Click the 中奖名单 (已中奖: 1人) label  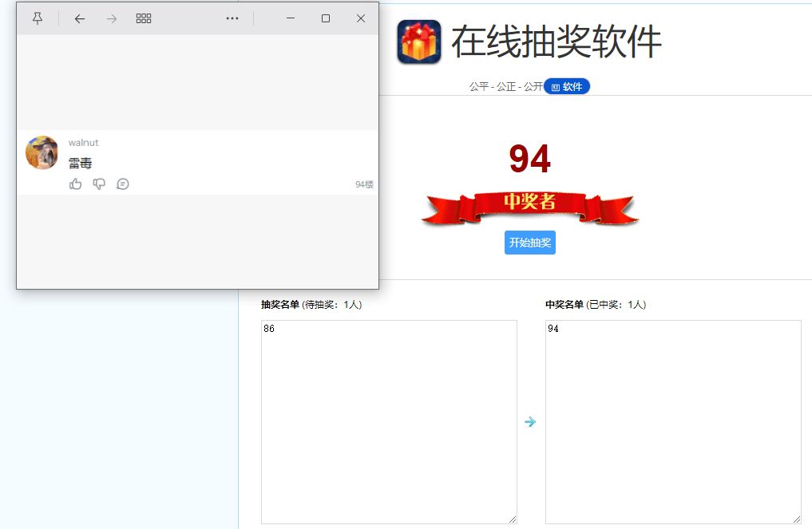click(x=596, y=304)
